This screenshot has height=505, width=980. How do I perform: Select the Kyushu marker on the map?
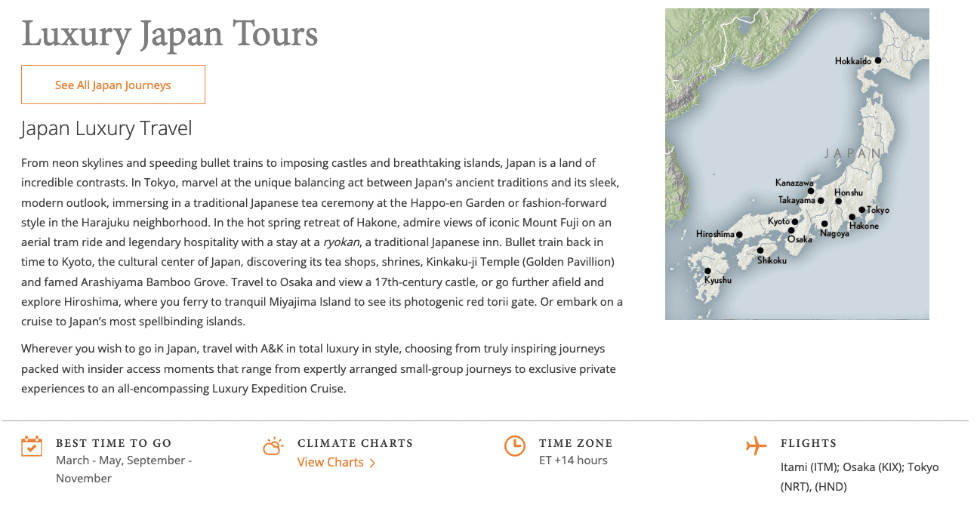[x=707, y=271]
